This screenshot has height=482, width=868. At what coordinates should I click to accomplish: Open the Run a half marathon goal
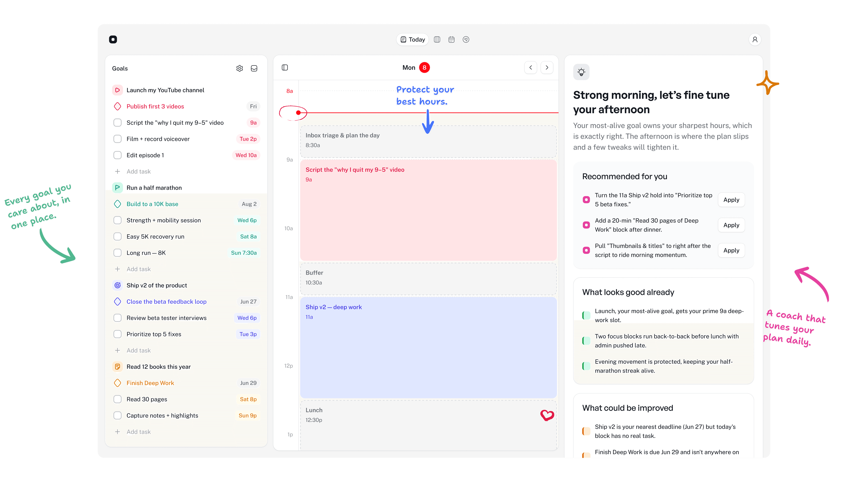tap(154, 188)
